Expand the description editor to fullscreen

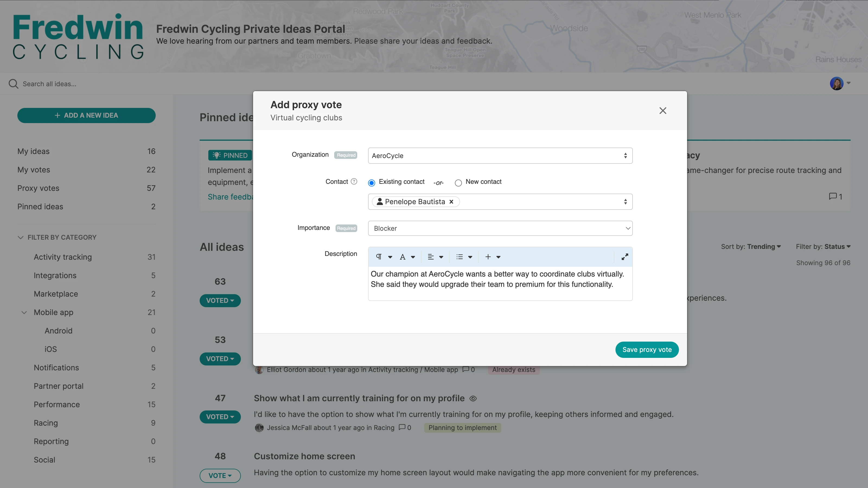624,257
